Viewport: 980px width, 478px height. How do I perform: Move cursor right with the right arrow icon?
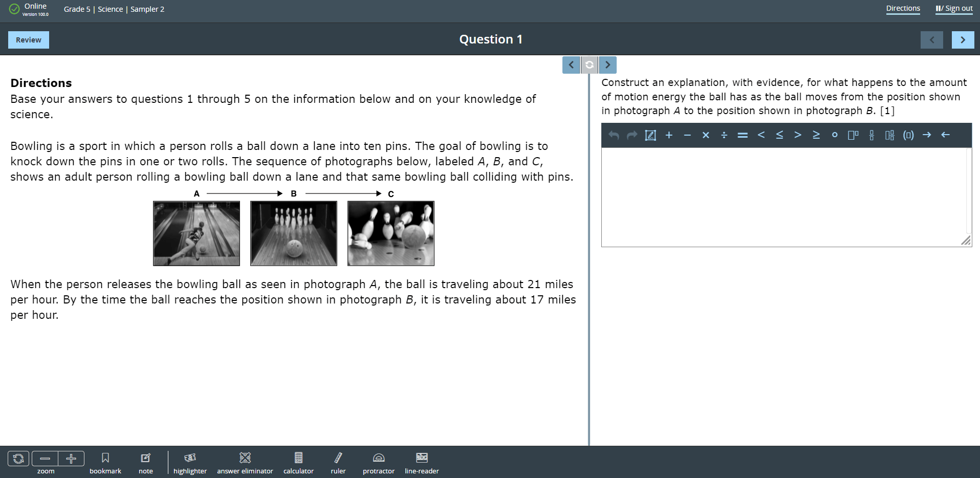tap(927, 135)
